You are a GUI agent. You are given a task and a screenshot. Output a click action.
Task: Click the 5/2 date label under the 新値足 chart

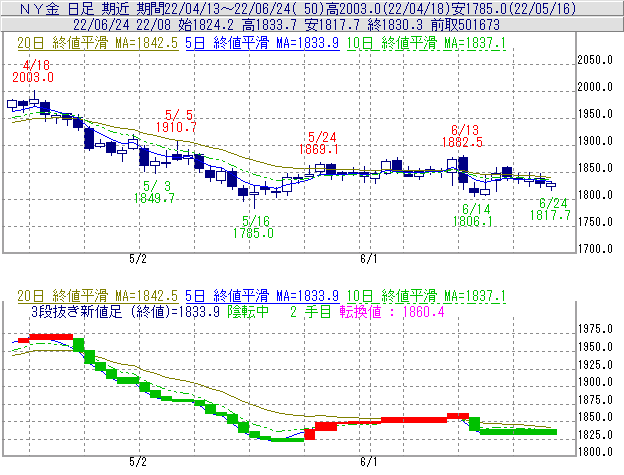tap(138, 462)
